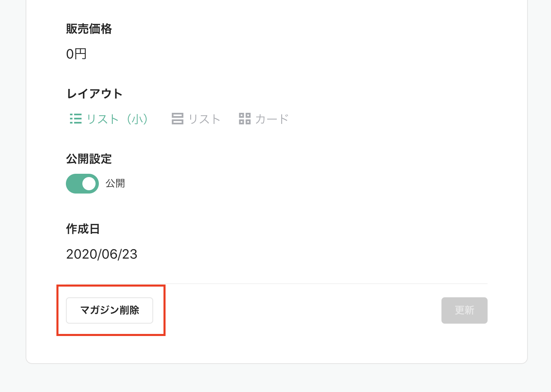This screenshot has width=551, height=392.
Task: Click the リスト（小） layout label
Action: (x=118, y=119)
